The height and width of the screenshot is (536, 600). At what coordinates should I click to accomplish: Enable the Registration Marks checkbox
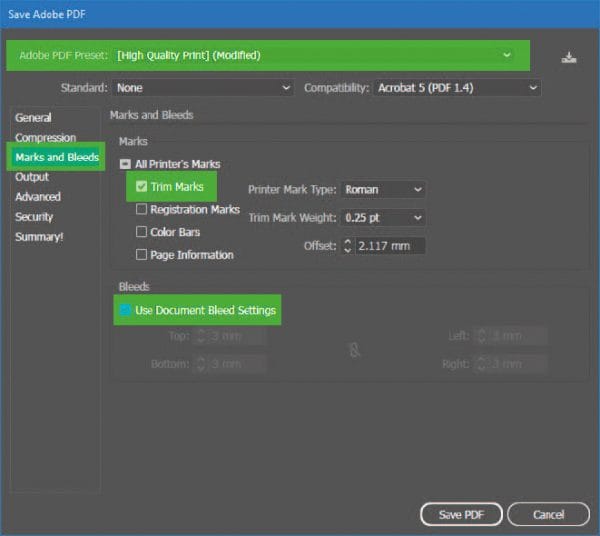pyautogui.click(x=141, y=210)
